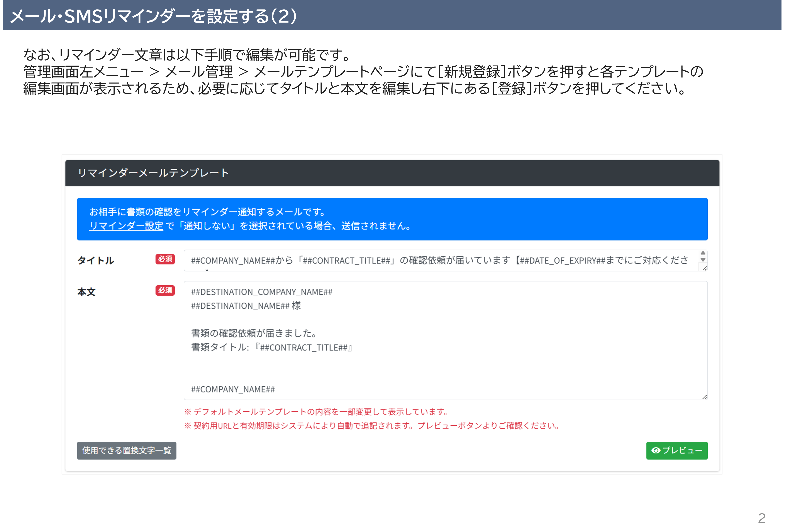Click resize handle of the タイトル textarea

[x=705, y=268]
